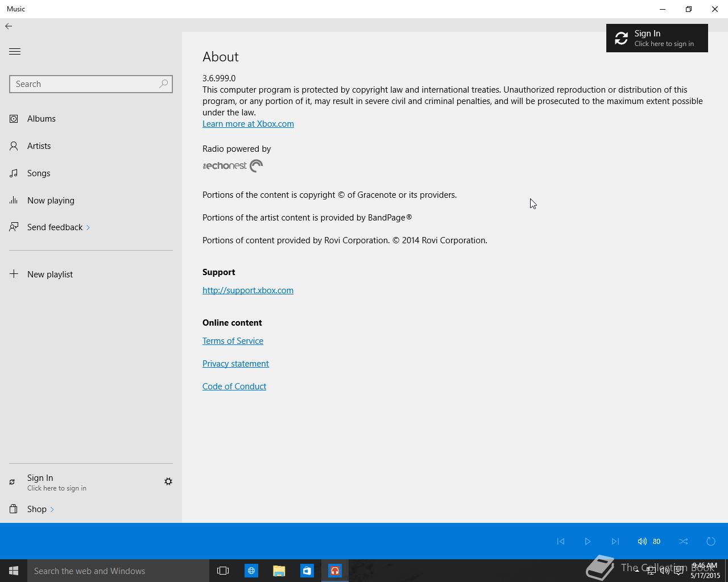Click the Echo Nest logo
The width and height of the screenshot is (728, 582).
click(x=233, y=166)
